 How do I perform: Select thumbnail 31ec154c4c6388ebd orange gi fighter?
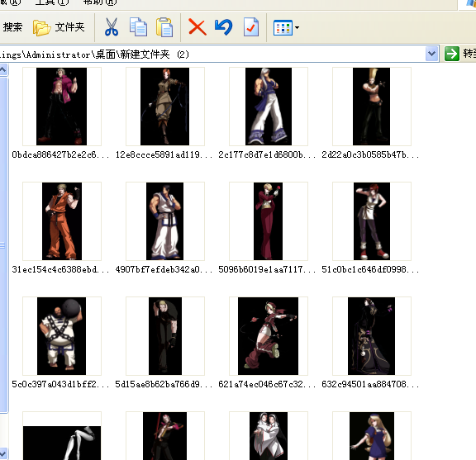[x=62, y=221]
